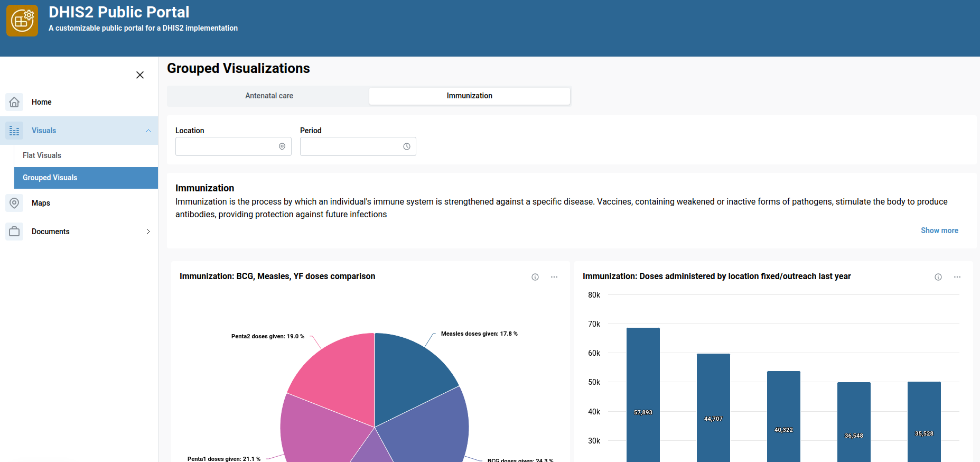This screenshot has width=980, height=462.
Task: Open Documents in the sidebar
Action: [x=79, y=232]
